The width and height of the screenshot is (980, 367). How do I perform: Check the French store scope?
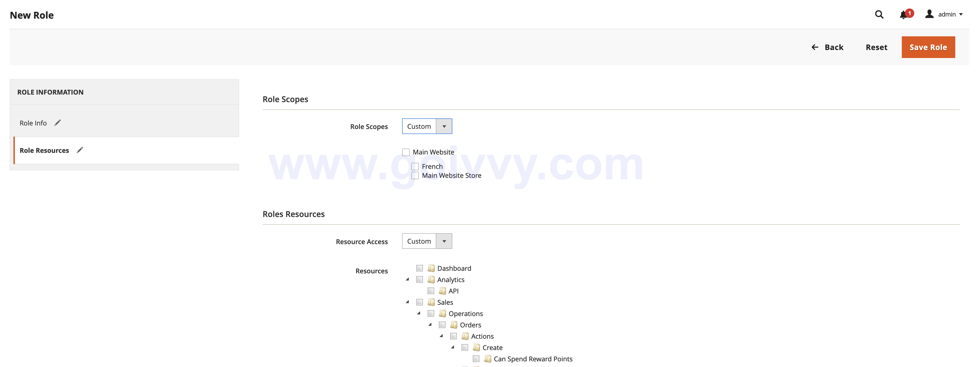[415, 166]
